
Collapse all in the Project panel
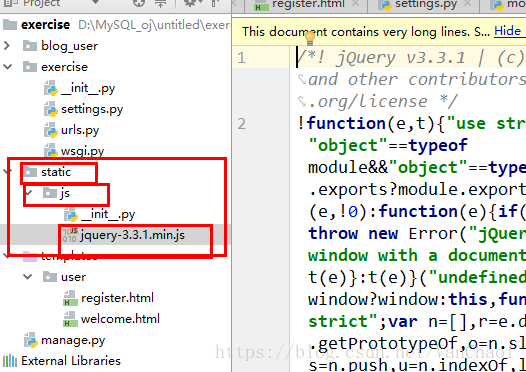(x=161, y=3)
